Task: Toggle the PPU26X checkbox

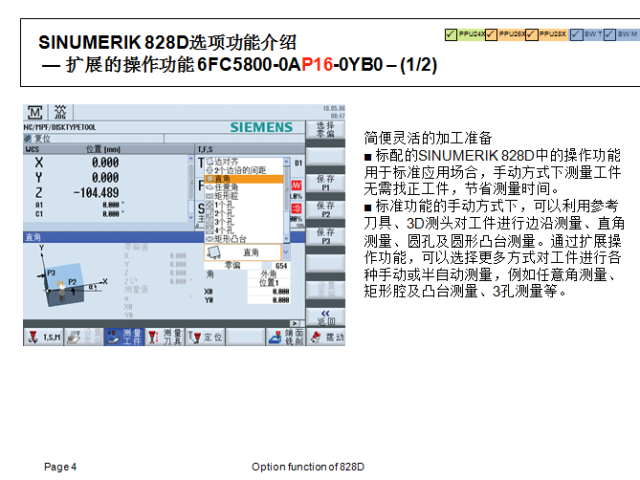Action: [x=491, y=35]
